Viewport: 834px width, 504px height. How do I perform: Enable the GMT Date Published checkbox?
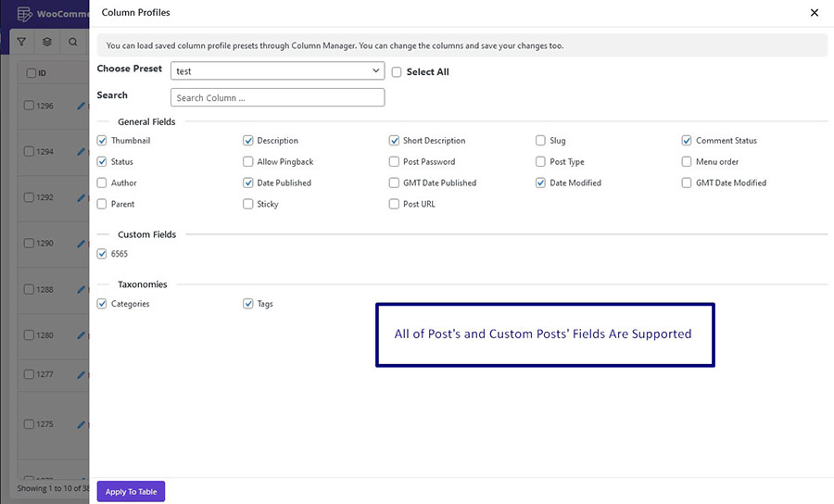394,183
